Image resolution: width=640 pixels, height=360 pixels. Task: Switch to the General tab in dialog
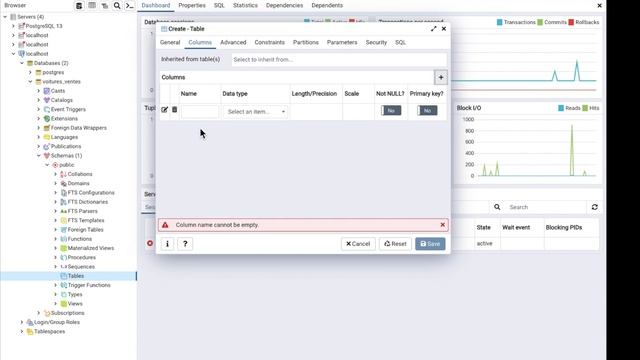click(170, 42)
